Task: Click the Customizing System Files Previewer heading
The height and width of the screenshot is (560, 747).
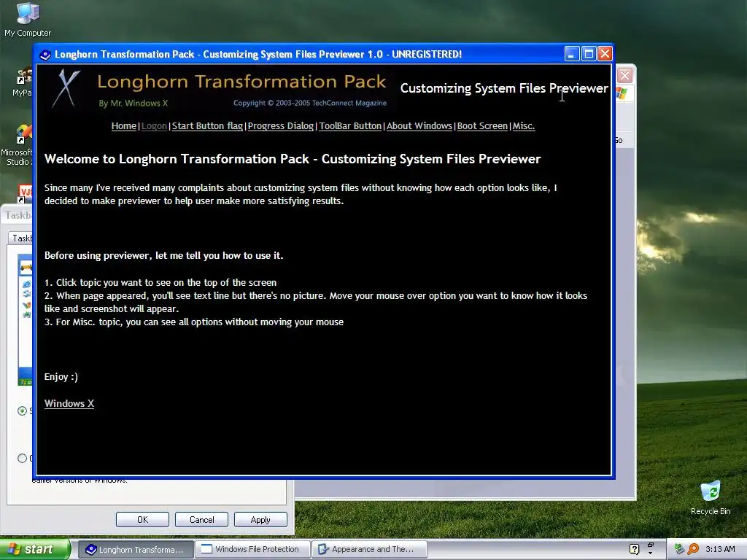Action: coord(504,88)
